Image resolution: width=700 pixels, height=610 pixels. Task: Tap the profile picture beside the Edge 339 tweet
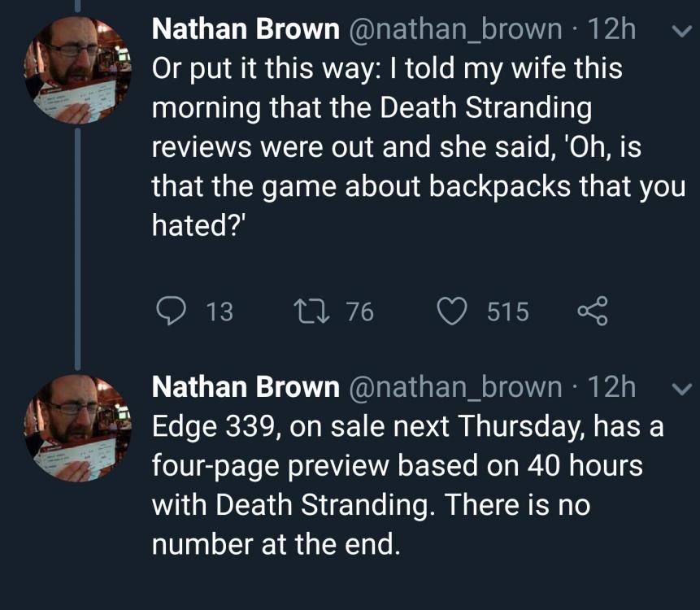78,427
